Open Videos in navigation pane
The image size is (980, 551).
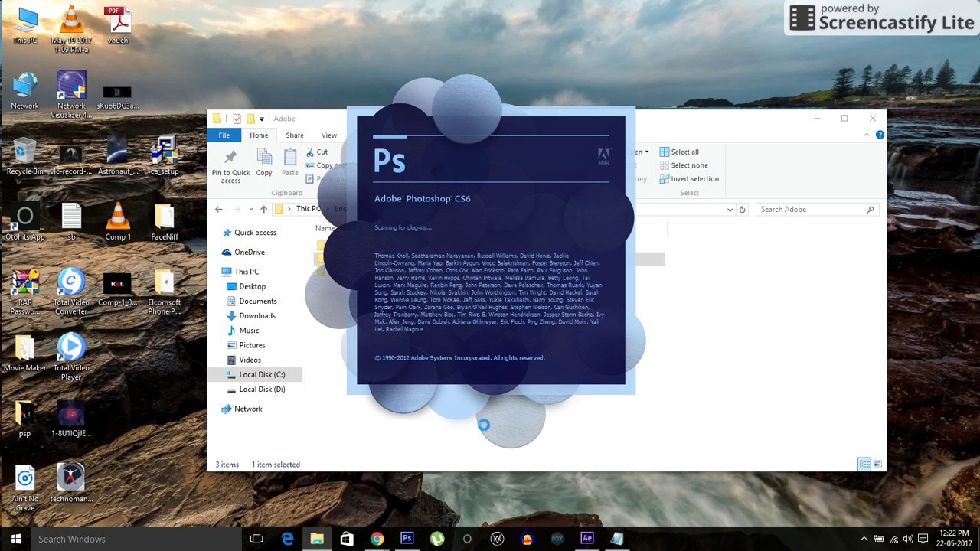(250, 360)
